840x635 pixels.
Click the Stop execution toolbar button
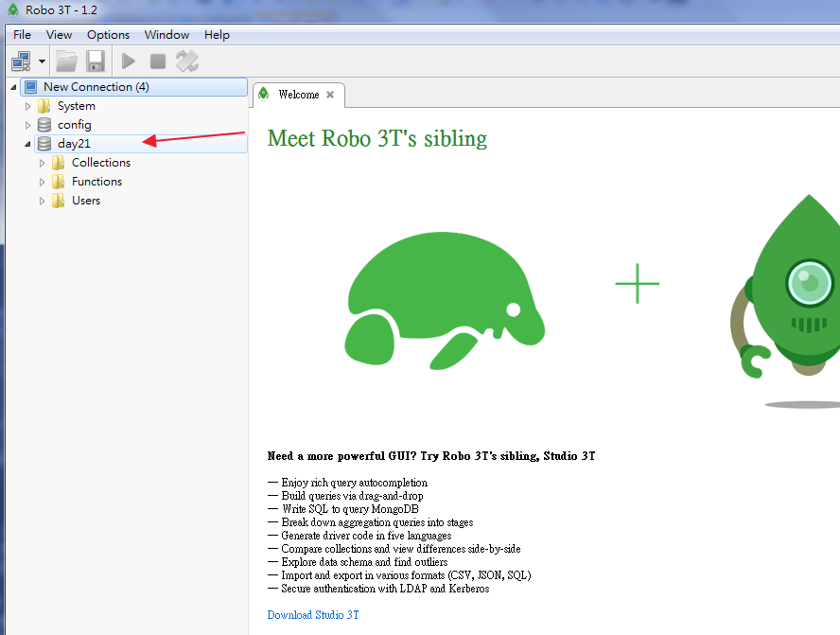pyautogui.click(x=157, y=62)
